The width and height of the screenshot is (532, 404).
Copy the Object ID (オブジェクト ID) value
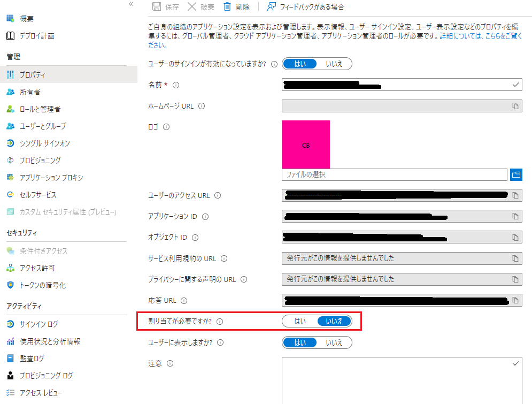click(x=515, y=238)
